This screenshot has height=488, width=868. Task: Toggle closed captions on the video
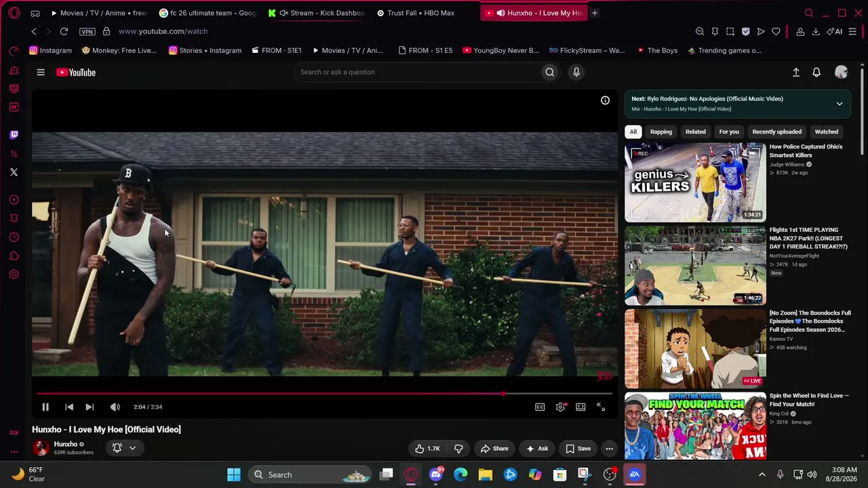pyautogui.click(x=540, y=407)
